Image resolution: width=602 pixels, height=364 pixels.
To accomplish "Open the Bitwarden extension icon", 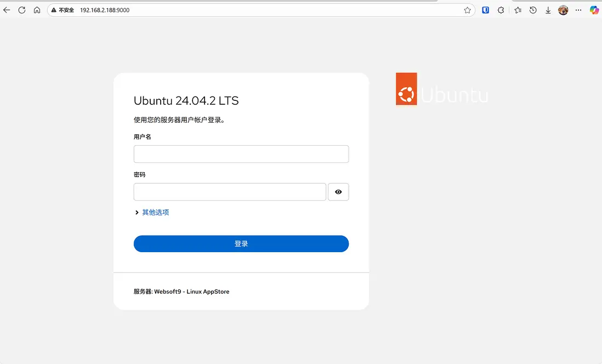I will pos(486,10).
